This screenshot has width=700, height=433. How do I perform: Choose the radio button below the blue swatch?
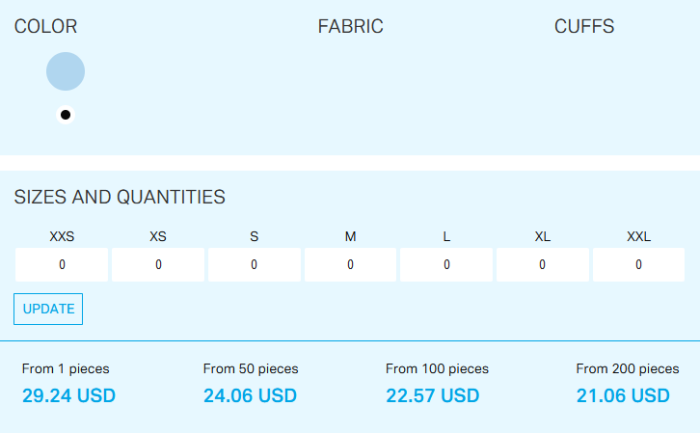click(x=65, y=115)
